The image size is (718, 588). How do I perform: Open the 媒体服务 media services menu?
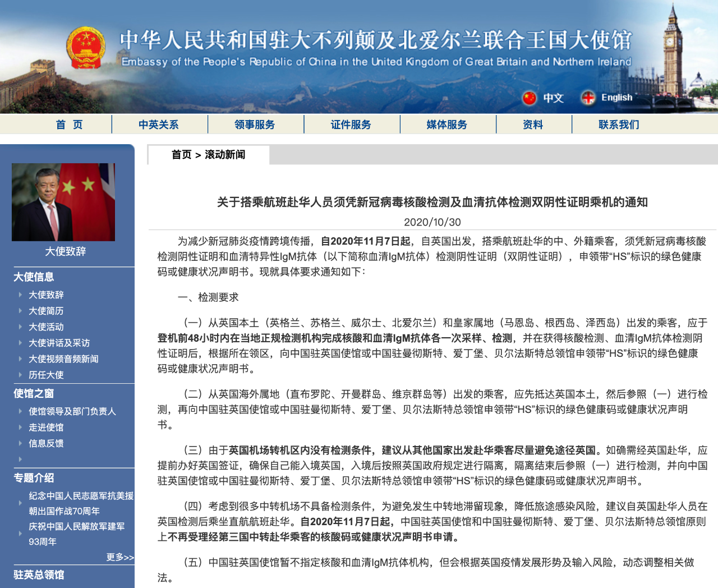[x=448, y=125]
